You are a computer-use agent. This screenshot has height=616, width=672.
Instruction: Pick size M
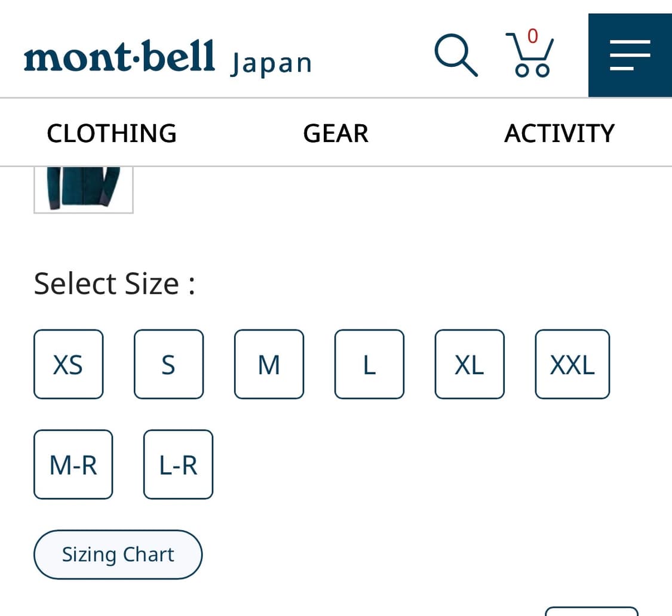(x=269, y=364)
